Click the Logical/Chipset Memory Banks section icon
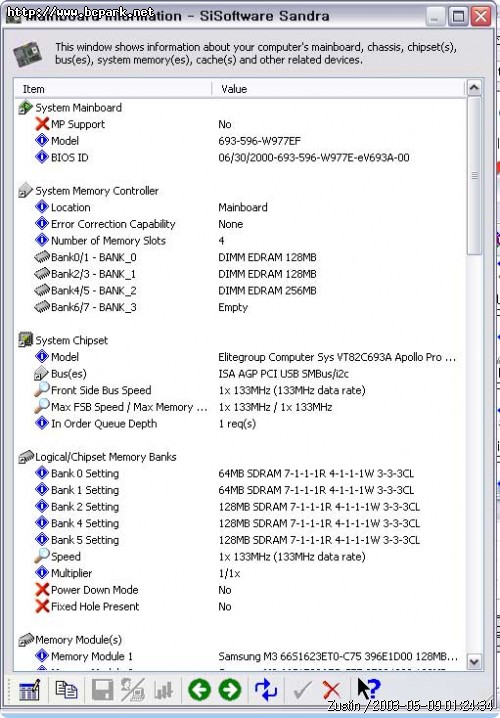The width and height of the screenshot is (500, 718). point(26,457)
